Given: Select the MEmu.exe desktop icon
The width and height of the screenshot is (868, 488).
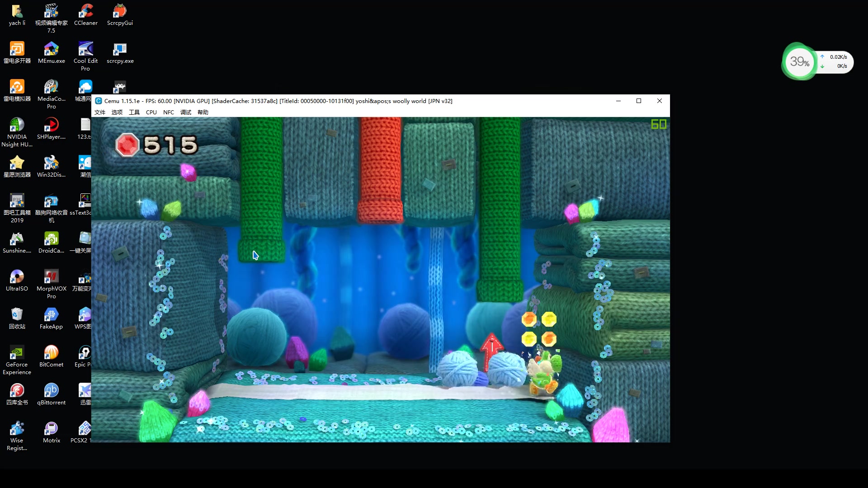Looking at the screenshot, I should click(x=51, y=49).
